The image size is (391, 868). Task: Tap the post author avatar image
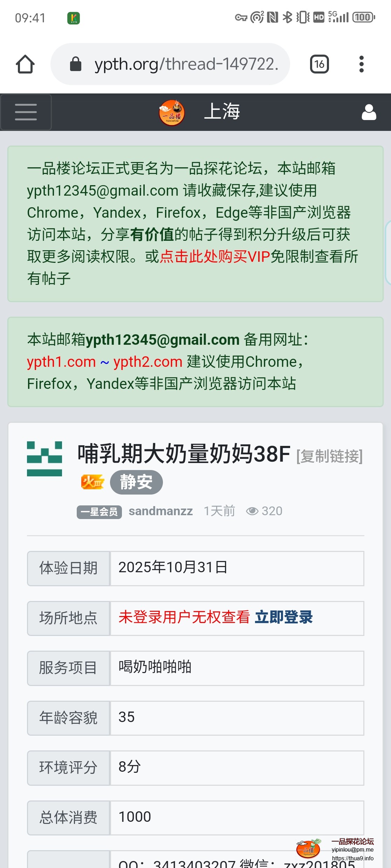(x=44, y=459)
